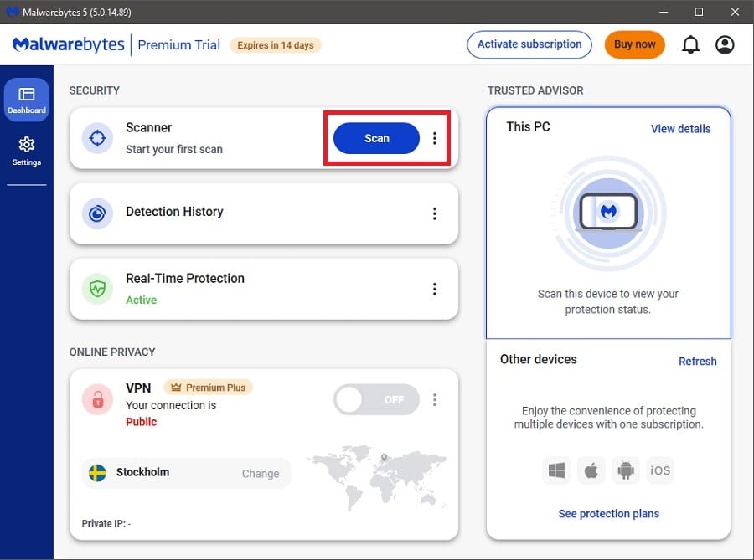
Task: Open Detection History three-dot menu
Action: click(434, 213)
